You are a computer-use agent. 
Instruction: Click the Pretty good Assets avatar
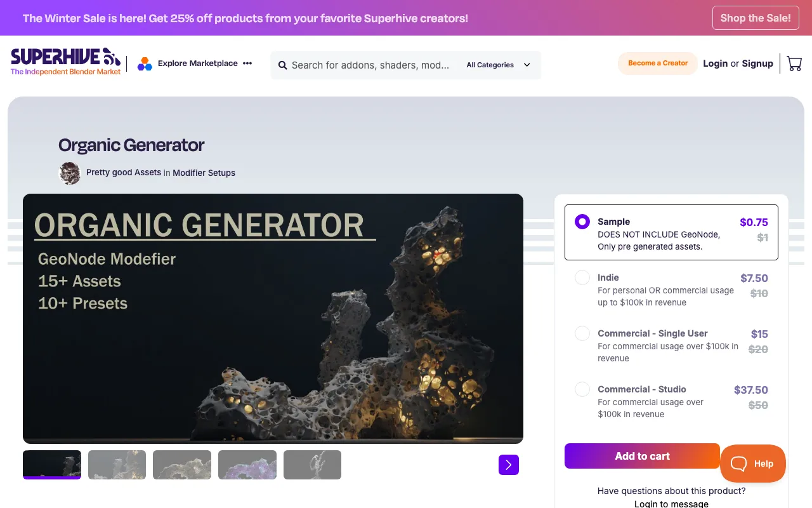point(69,173)
